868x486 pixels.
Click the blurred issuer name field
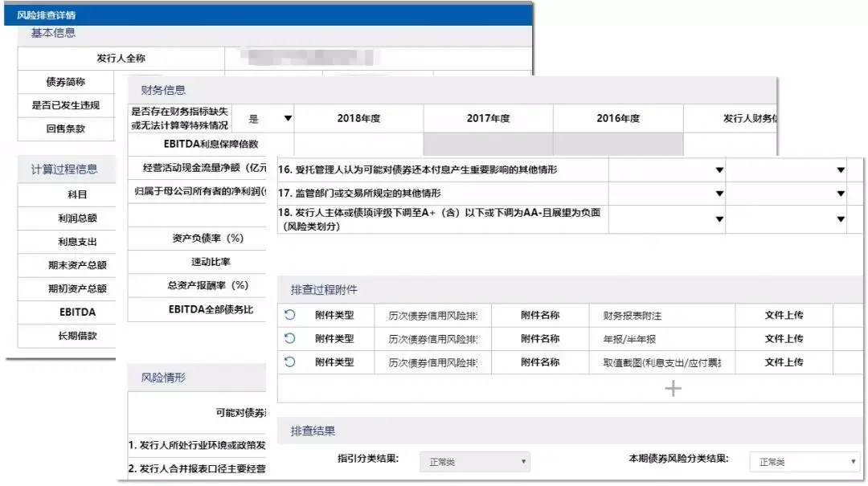tap(311, 58)
